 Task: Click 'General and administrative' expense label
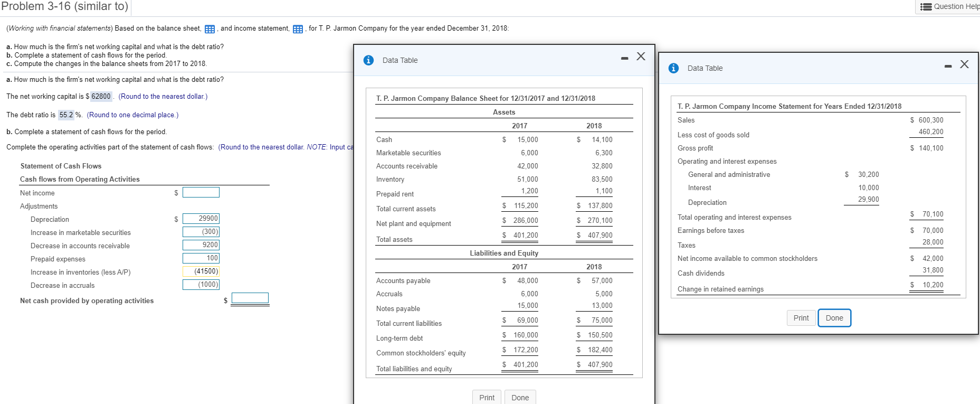tap(729, 175)
